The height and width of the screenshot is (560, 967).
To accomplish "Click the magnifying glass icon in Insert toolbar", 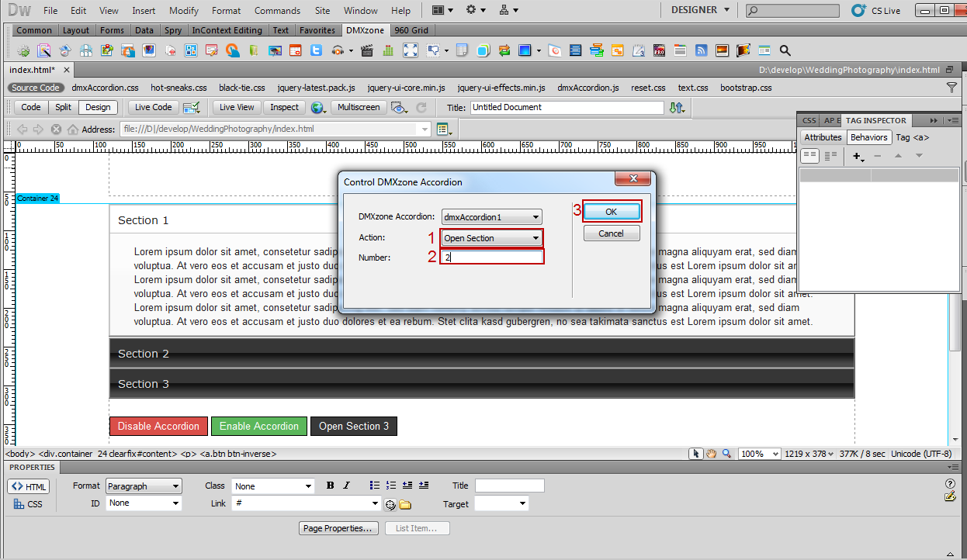I will click(785, 50).
